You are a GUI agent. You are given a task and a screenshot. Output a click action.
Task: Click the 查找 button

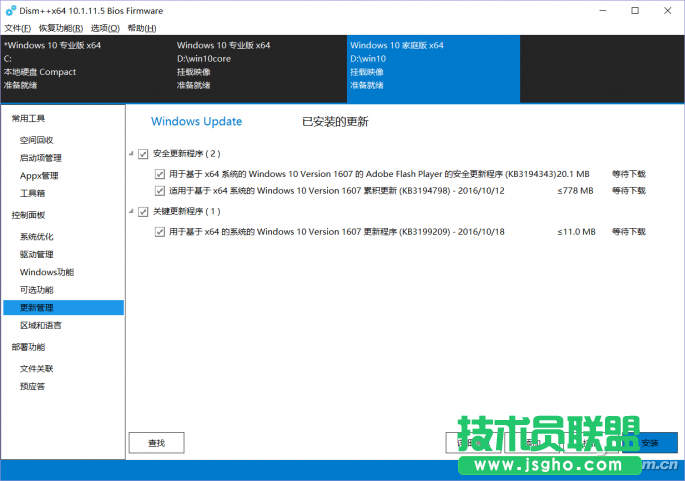pyautogui.click(x=156, y=442)
